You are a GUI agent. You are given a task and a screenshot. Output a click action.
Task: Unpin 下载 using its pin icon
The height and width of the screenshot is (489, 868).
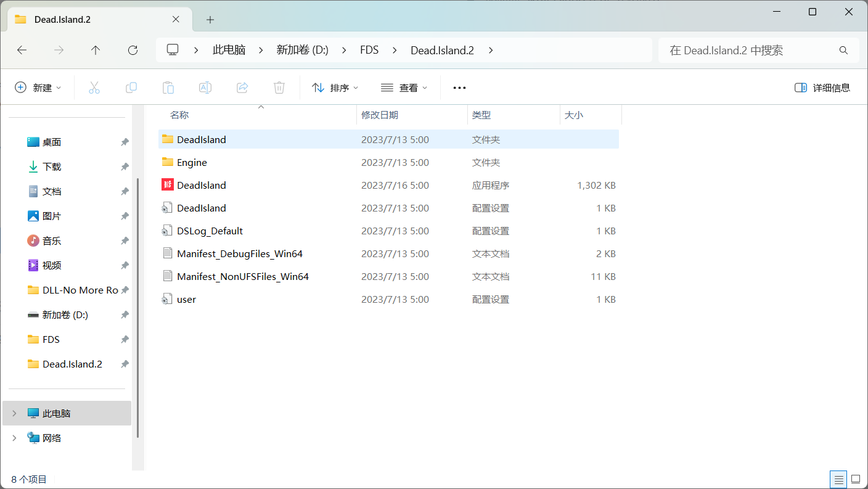[x=125, y=166]
